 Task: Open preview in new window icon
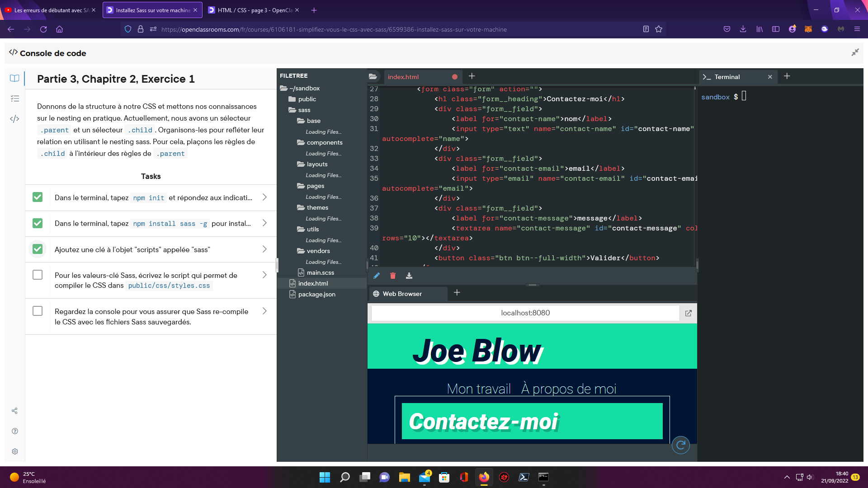click(688, 313)
